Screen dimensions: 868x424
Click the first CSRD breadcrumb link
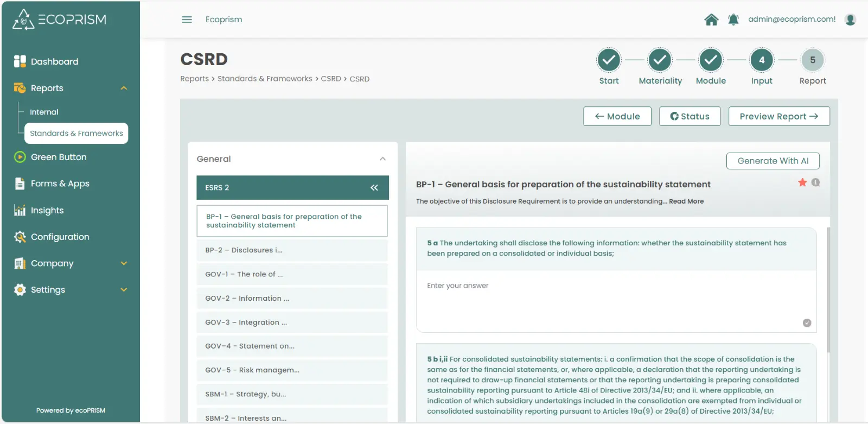(x=331, y=79)
